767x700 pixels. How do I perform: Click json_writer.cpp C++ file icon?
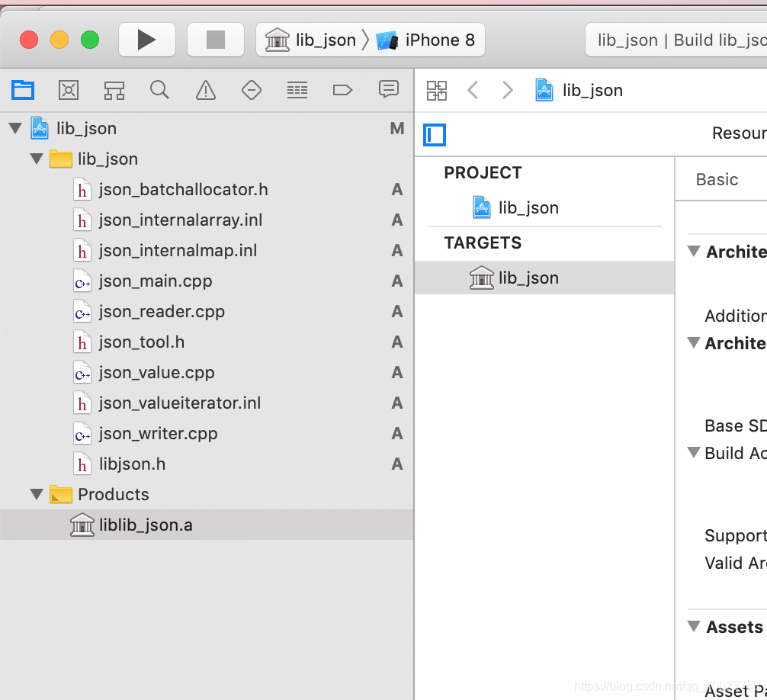[x=82, y=434]
